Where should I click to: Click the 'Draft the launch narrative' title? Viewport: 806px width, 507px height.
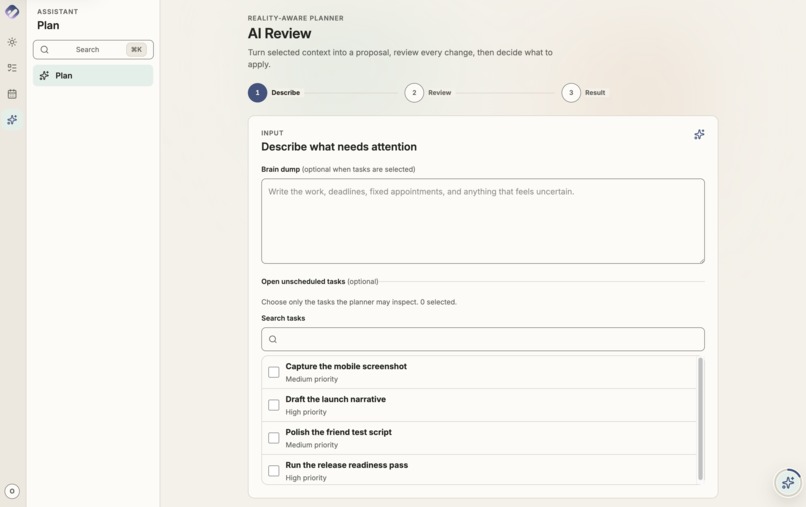click(336, 399)
